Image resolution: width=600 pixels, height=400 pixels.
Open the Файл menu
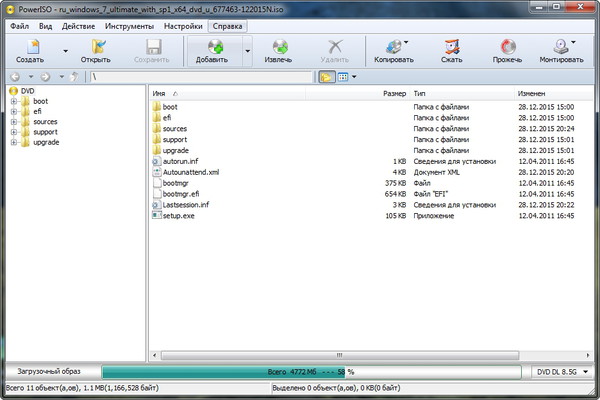point(19,25)
